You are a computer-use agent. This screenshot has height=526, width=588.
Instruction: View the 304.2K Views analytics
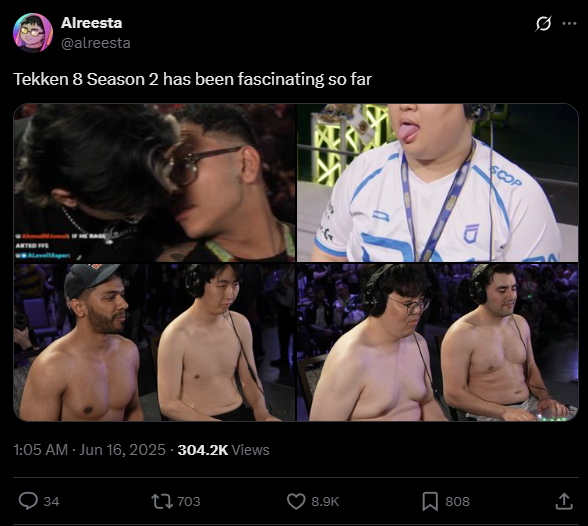pos(224,450)
